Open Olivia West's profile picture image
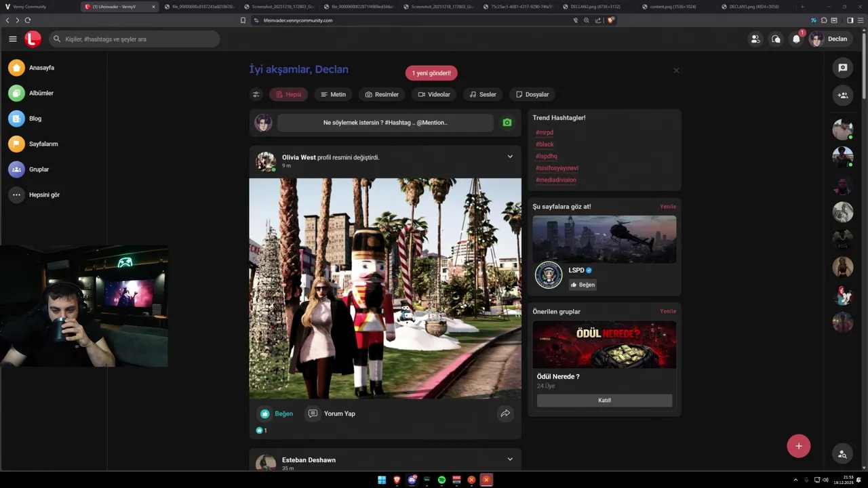The image size is (868, 488). pos(385,288)
